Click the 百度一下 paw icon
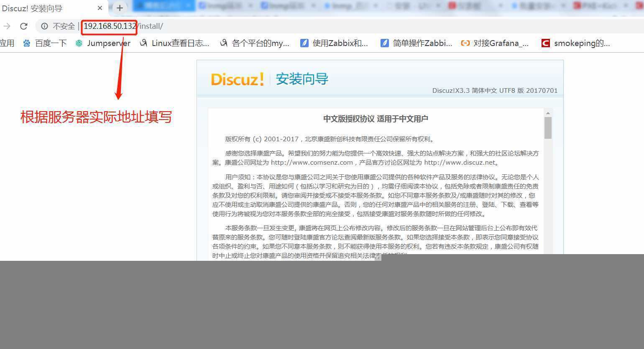Image resolution: width=644 pixels, height=349 pixels. click(27, 43)
